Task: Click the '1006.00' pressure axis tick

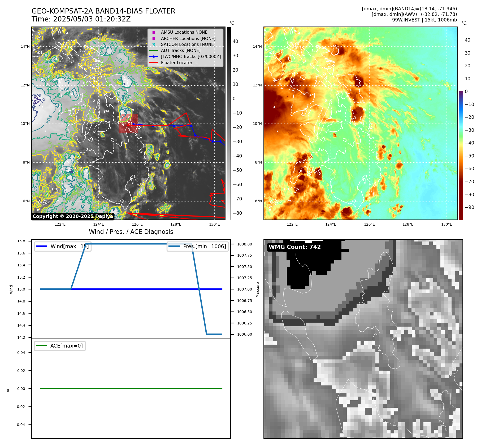Action: [x=245, y=334]
